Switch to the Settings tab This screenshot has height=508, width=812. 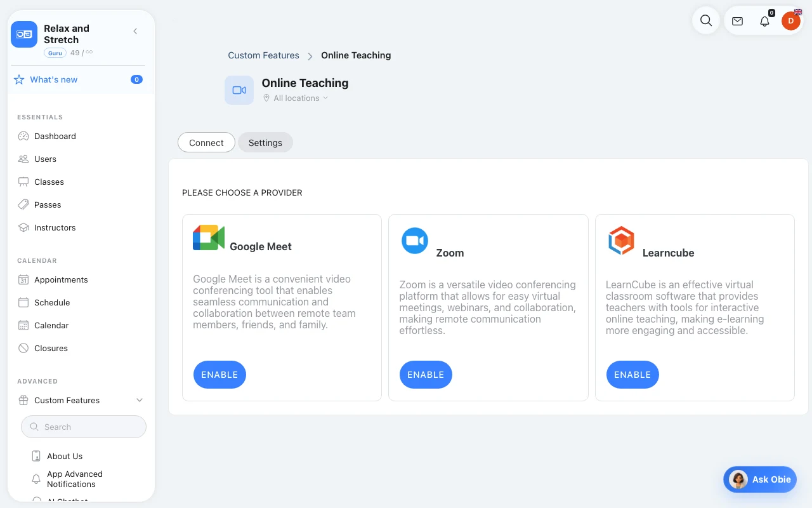(265, 142)
